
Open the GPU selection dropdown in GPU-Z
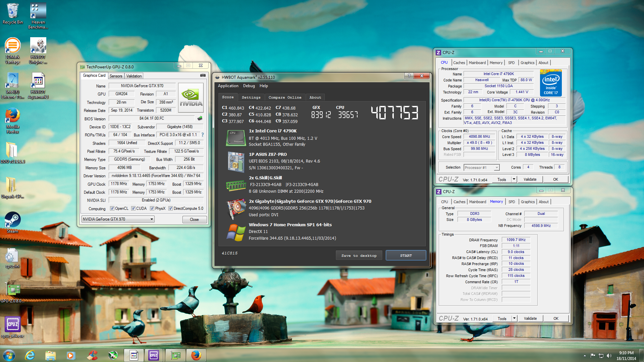coord(118,219)
